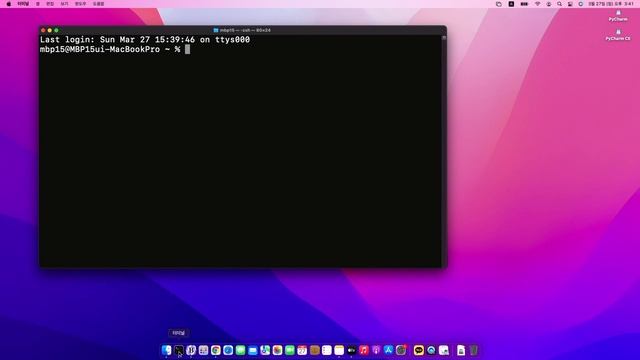Open the yellow KakaoTalk icon in the Dock
The height and width of the screenshot is (360, 640).
419,350
